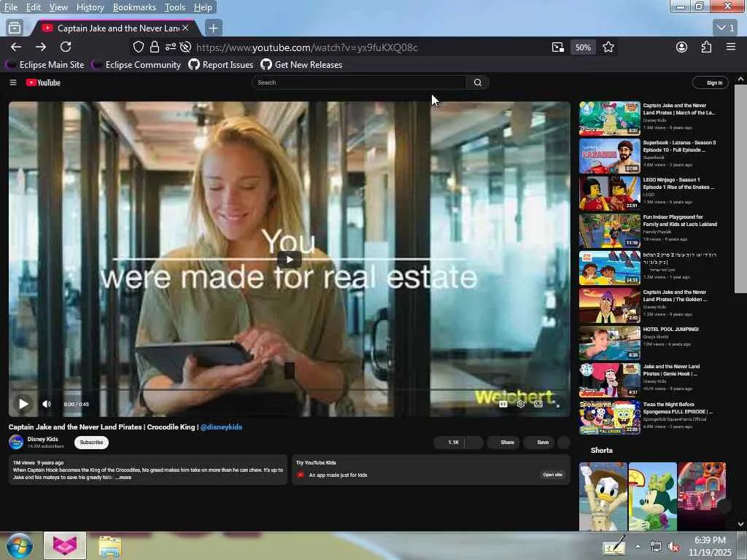Click the player's bottom-left play button
The image size is (747, 560).
click(23, 404)
